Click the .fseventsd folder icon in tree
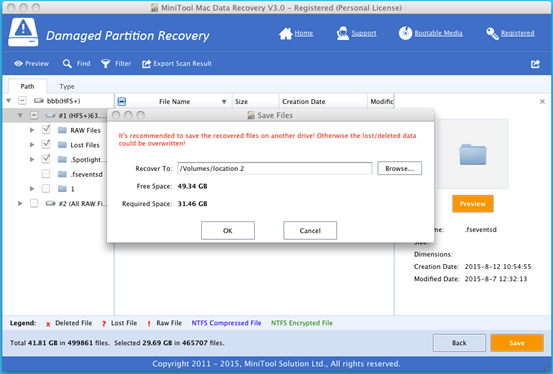Screen dimensions: 553x374 tap(62, 174)
